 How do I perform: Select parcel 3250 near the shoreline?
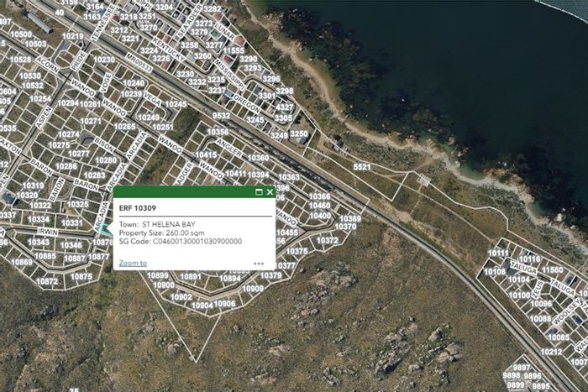click(298, 133)
